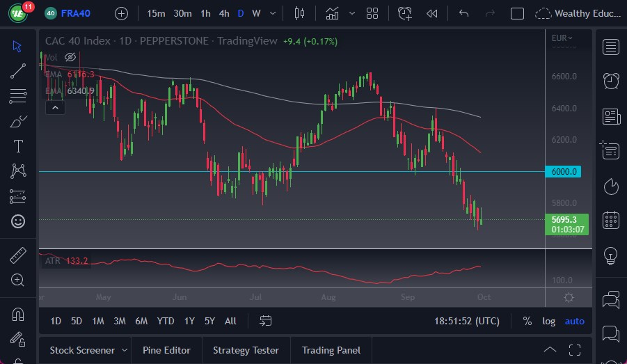Select the text annotation tool
Image resolution: width=627 pixels, height=364 pixels.
(18, 146)
